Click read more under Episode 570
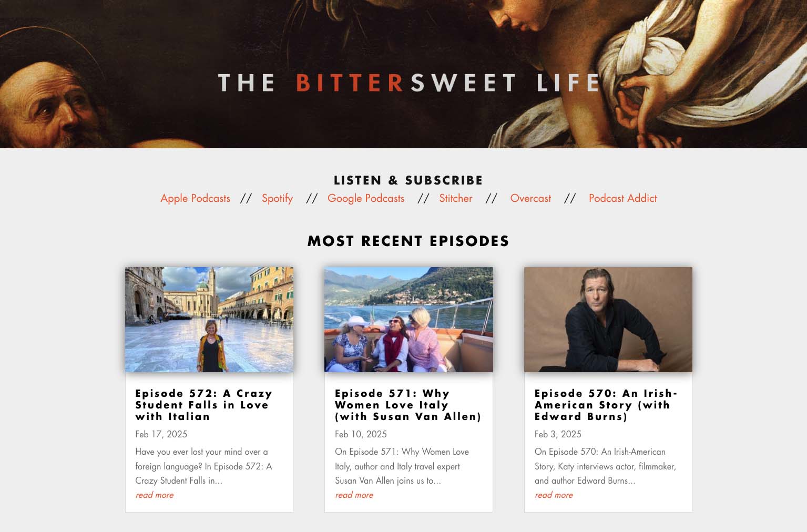 [554, 495]
